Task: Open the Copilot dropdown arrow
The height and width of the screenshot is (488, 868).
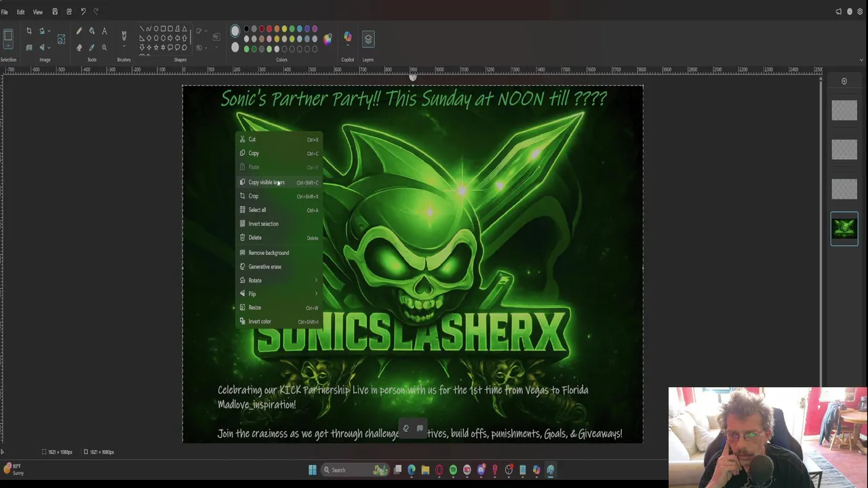Action: tap(348, 45)
